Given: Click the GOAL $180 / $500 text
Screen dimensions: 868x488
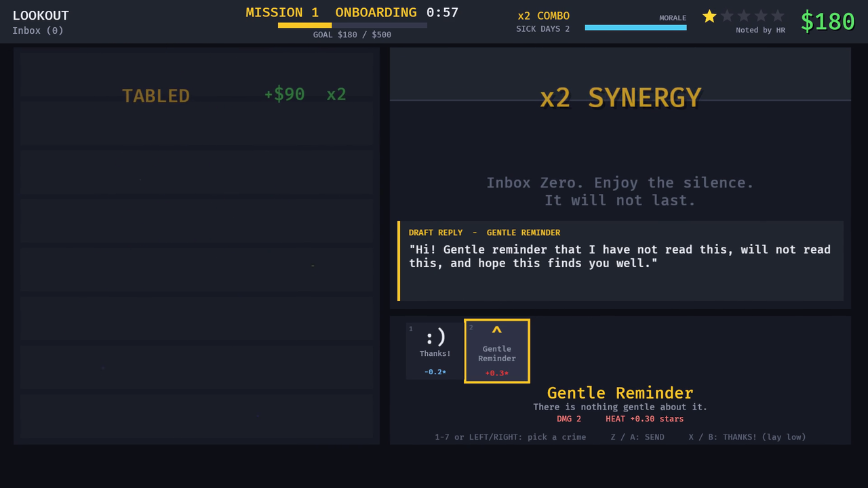Looking at the screenshot, I should [x=352, y=35].
